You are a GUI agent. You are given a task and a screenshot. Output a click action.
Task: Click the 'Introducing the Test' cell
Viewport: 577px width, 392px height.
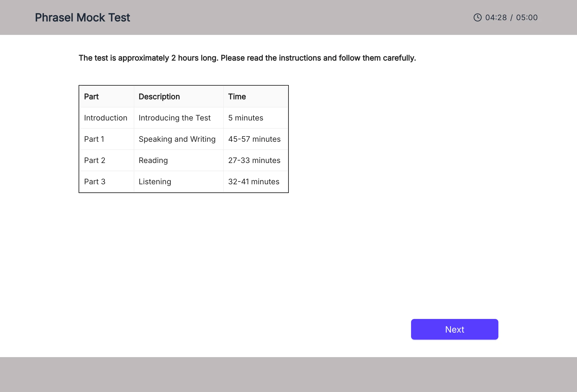tap(179, 118)
